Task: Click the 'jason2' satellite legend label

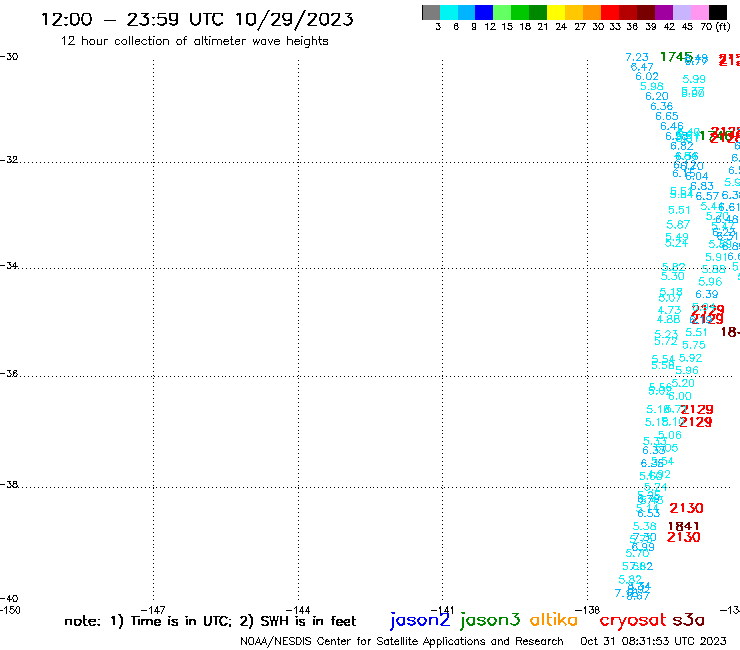Action: tap(420, 620)
